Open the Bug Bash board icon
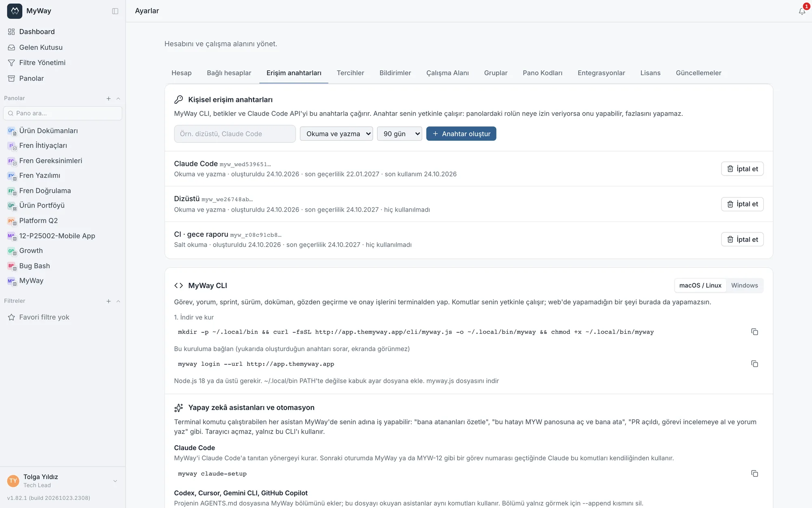Image resolution: width=812 pixels, height=508 pixels. (x=12, y=266)
